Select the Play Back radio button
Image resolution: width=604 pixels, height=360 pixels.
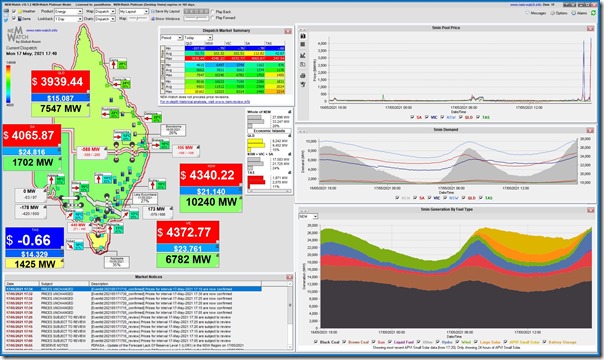pyautogui.click(x=212, y=12)
